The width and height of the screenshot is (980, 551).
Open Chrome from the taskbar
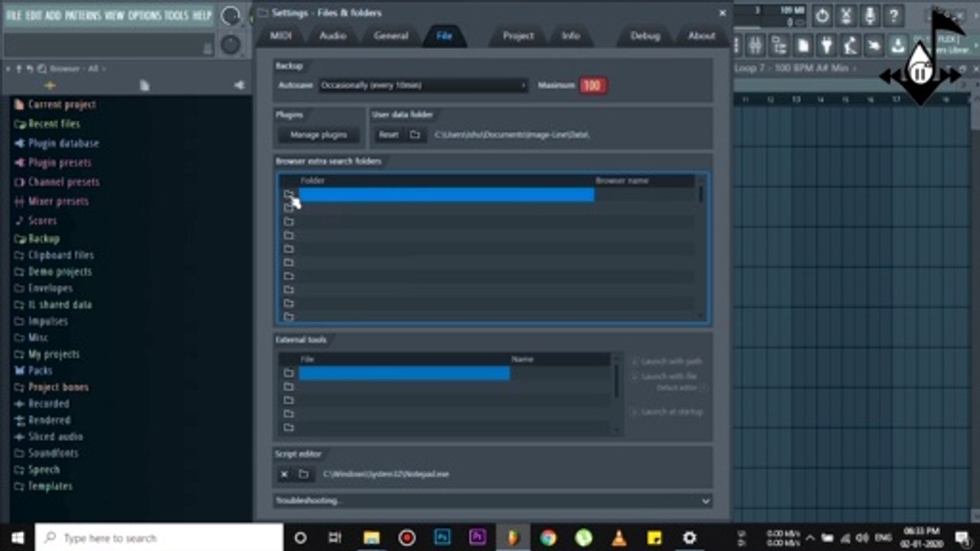[x=547, y=537]
